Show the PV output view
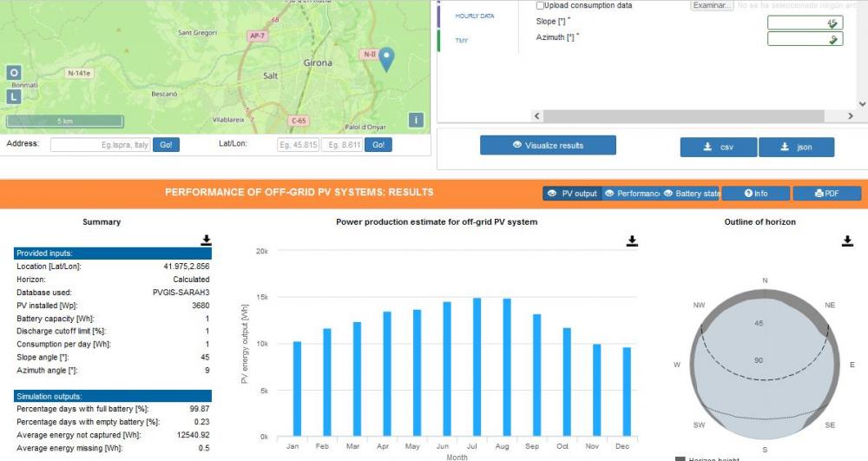868x461 pixels. tap(572, 193)
